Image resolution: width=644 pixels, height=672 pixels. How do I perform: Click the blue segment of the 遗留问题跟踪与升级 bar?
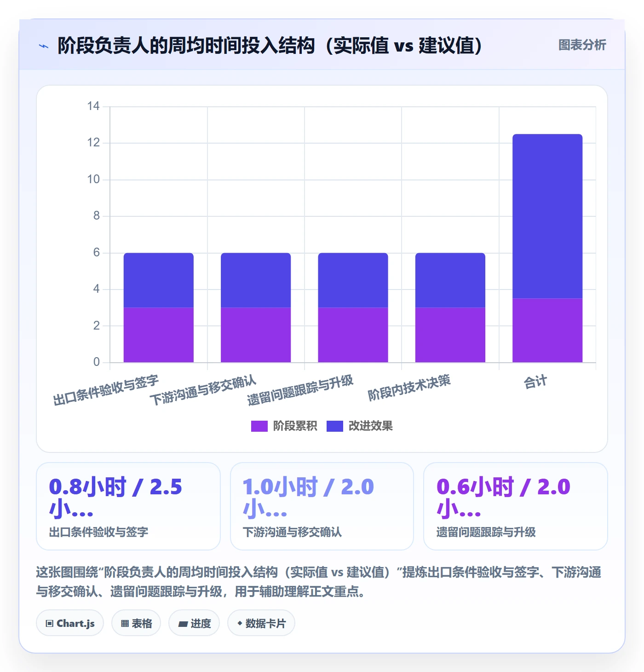(353, 280)
